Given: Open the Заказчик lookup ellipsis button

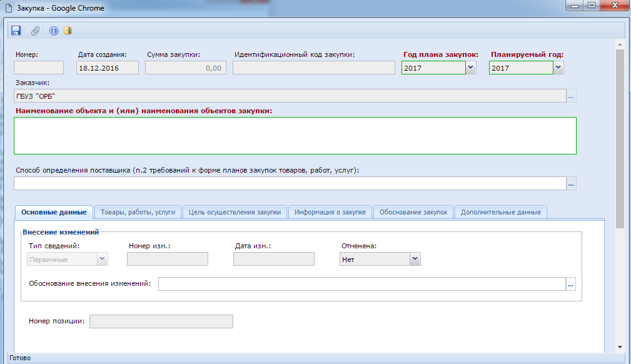Looking at the screenshot, I should pos(571,96).
